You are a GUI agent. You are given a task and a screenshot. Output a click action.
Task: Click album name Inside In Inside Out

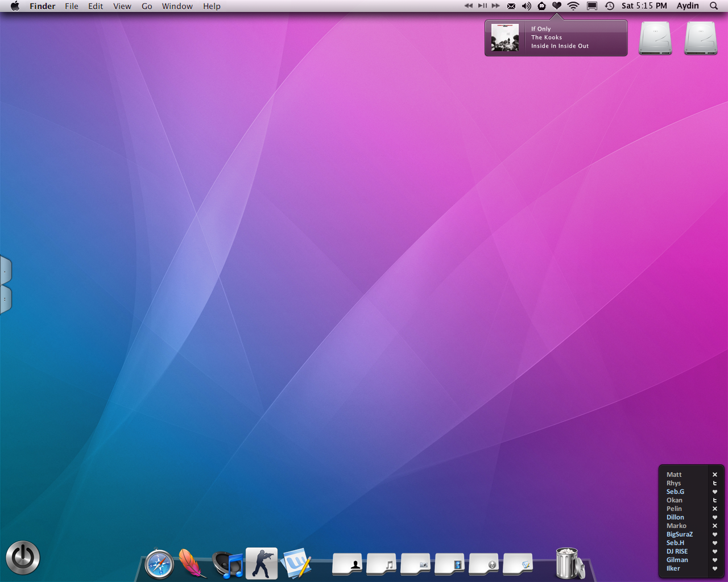click(560, 46)
